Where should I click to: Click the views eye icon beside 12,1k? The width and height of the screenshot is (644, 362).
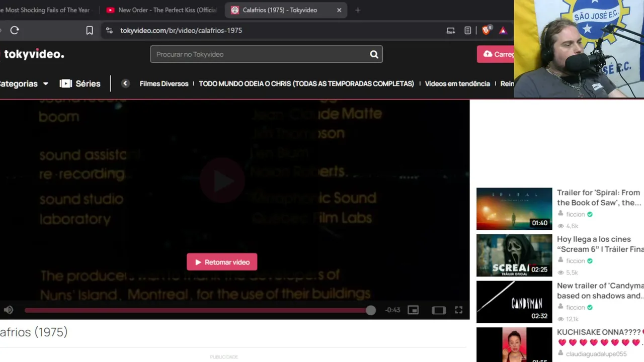[x=560, y=319]
